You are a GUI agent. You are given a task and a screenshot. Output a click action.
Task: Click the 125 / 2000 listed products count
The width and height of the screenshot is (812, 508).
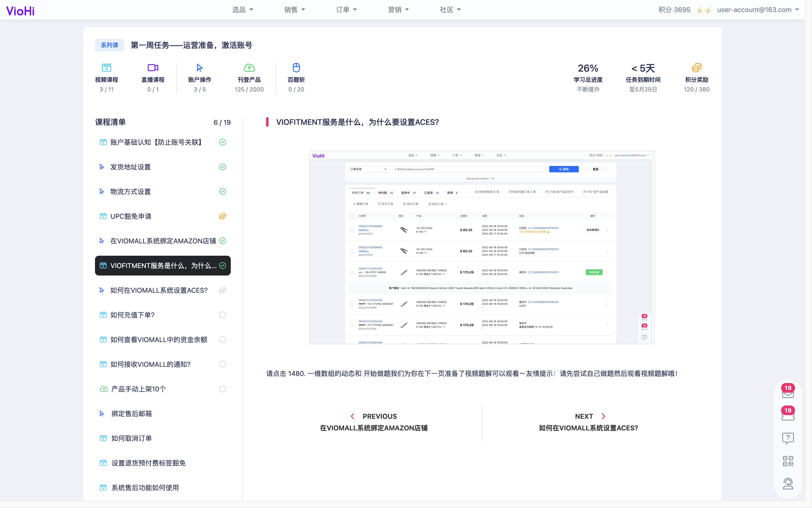[x=249, y=89]
